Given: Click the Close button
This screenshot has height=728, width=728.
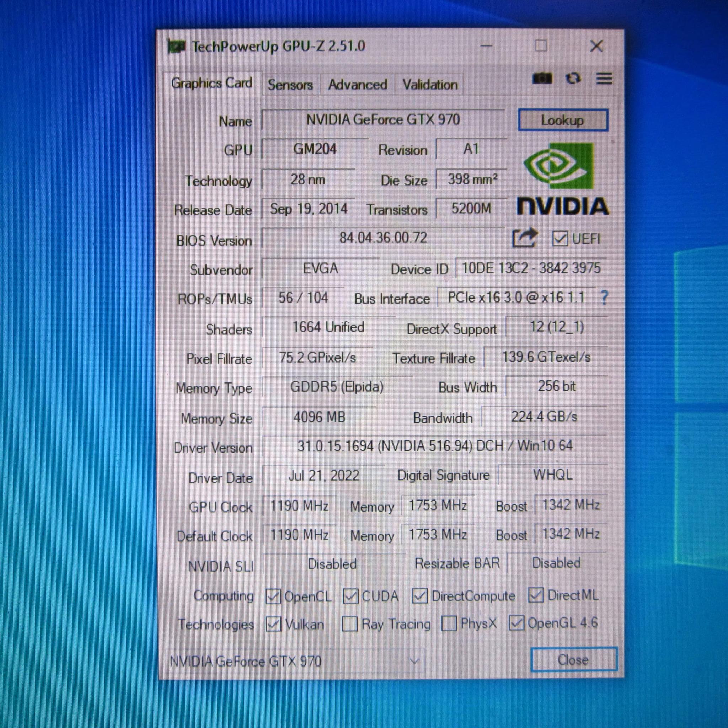Looking at the screenshot, I should [573, 660].
